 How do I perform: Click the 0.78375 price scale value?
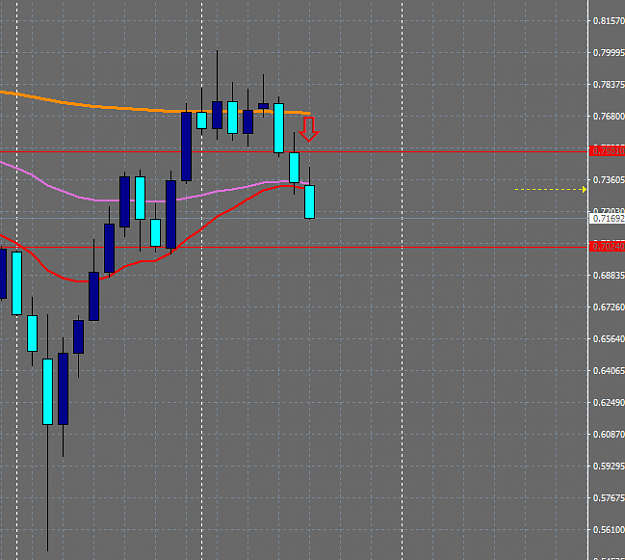pos(608,84)
